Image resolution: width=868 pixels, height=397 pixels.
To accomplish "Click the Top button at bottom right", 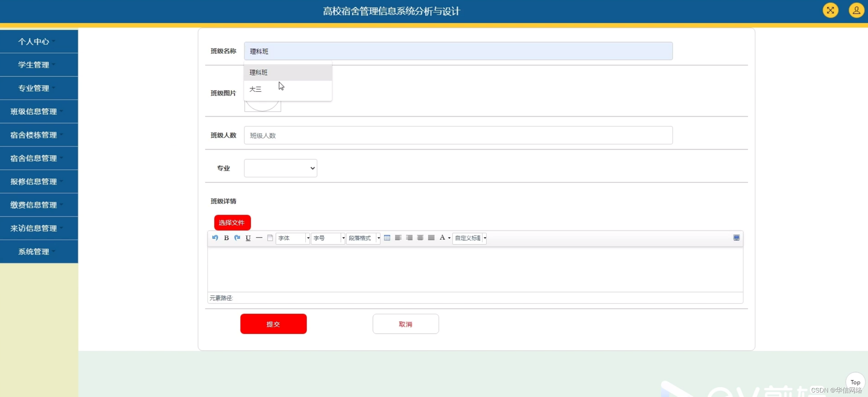I will coord(855,382).
